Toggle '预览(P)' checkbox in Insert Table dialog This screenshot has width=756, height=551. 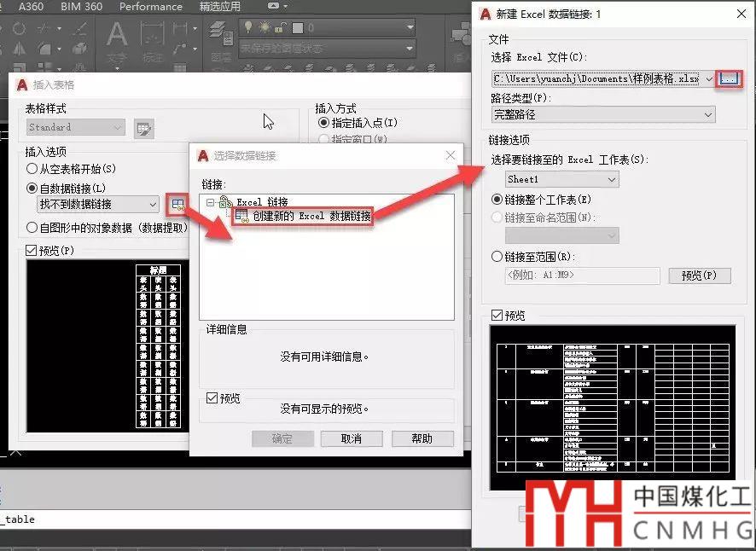tap(31, 251)
